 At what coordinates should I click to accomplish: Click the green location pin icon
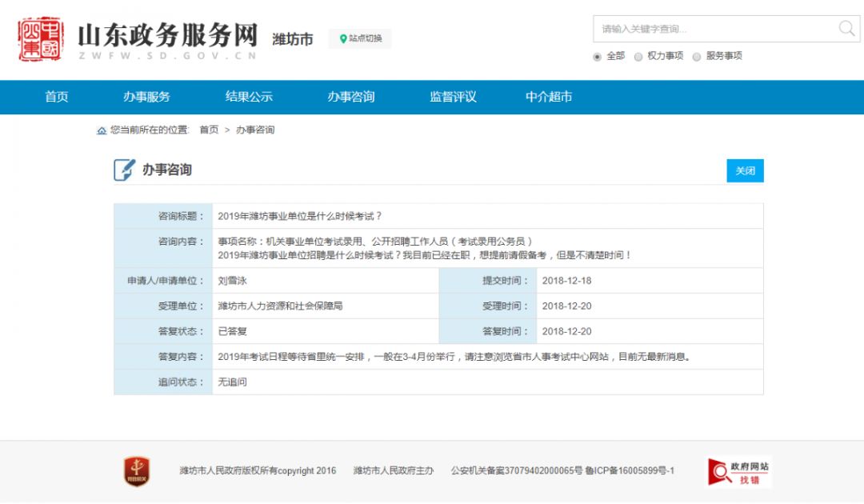point(342,38)
